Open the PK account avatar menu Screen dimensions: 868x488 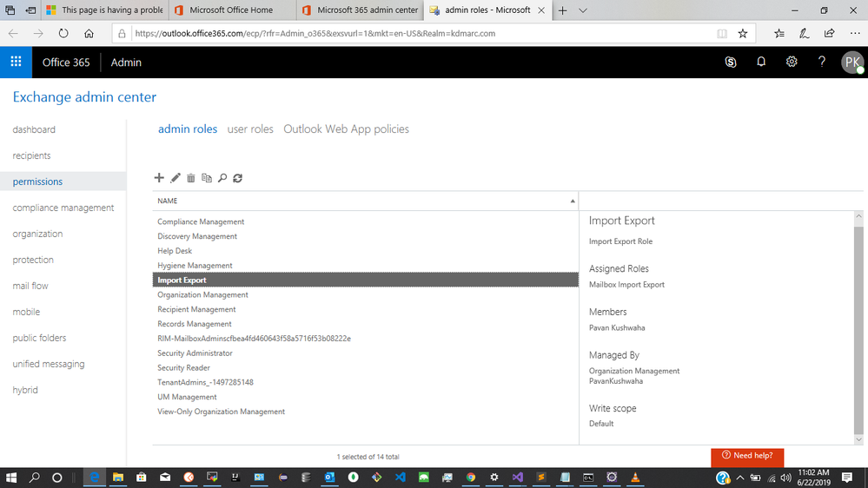[x=852, y=62]
